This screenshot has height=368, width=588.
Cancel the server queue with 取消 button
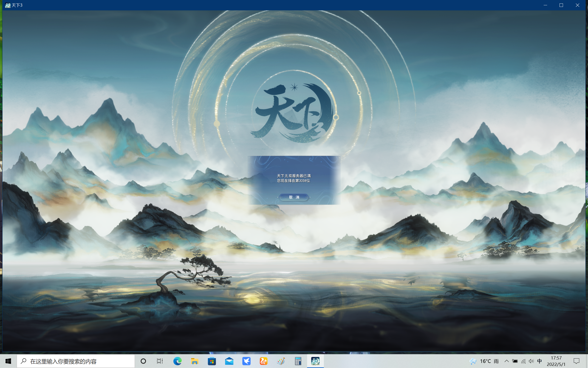pyautogui.click(x=294, y=197)
